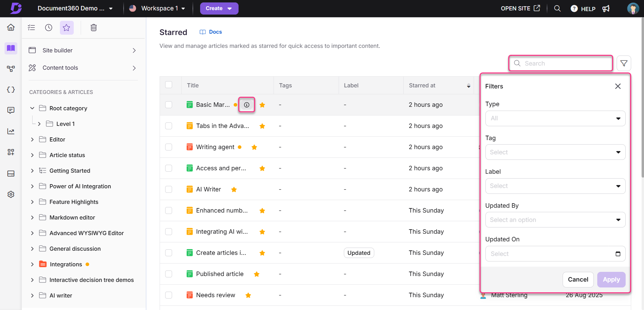Screen dimensions: 644x310
Task: Unstar the AI Writer article
Action: pos(234,189)
